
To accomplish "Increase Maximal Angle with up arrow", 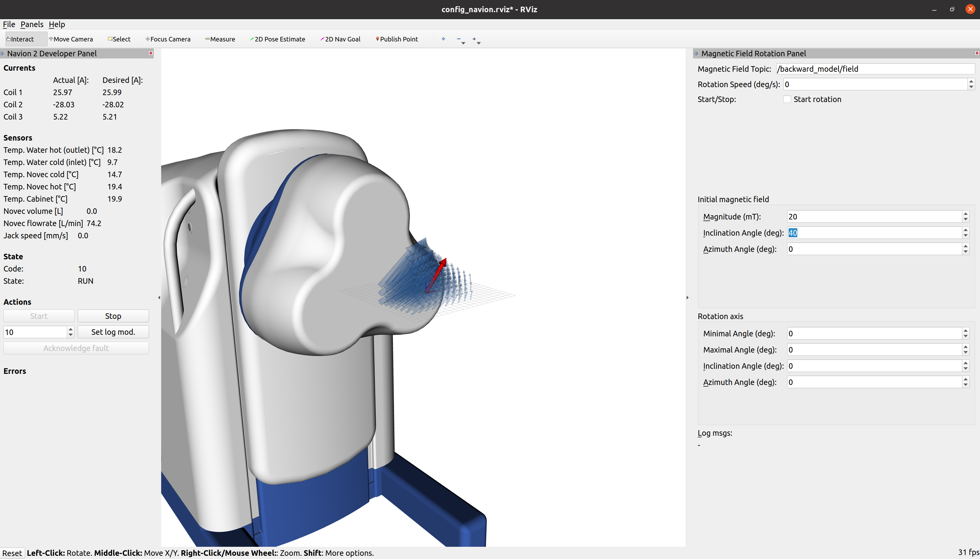I will pos(965,347).
